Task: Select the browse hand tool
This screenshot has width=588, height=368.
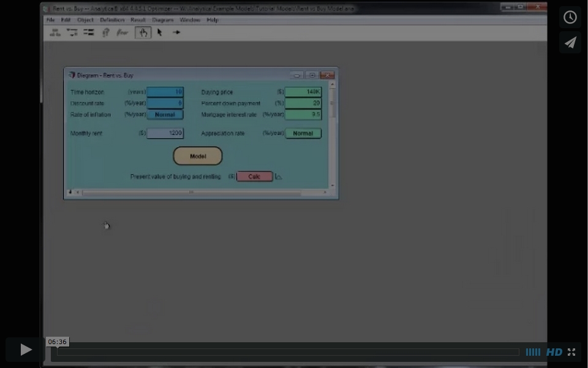Action: [143, 33]
